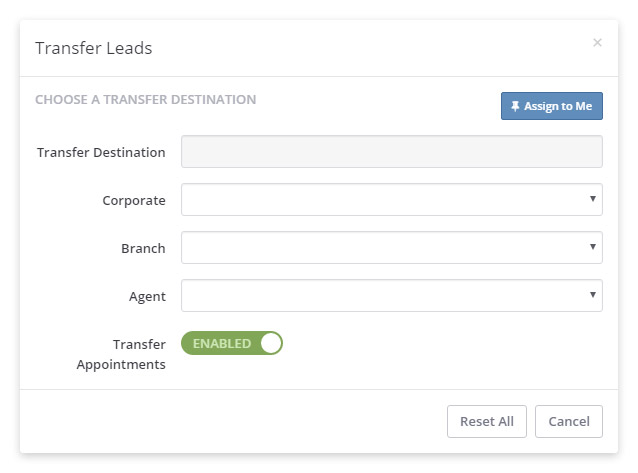
Task: Click the white knob of ENABLED switch
Action: (271, 343)
